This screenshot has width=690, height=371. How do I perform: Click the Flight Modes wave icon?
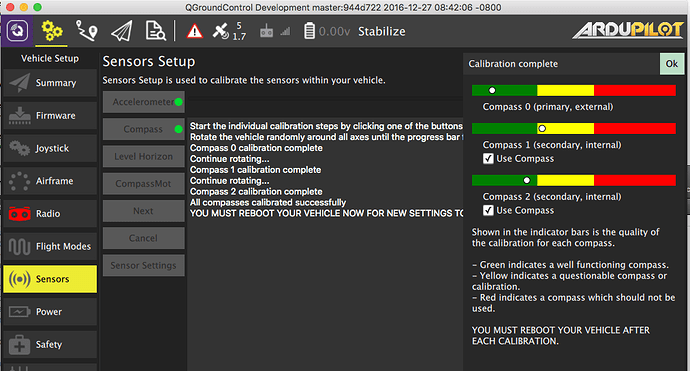pos(19,246)
